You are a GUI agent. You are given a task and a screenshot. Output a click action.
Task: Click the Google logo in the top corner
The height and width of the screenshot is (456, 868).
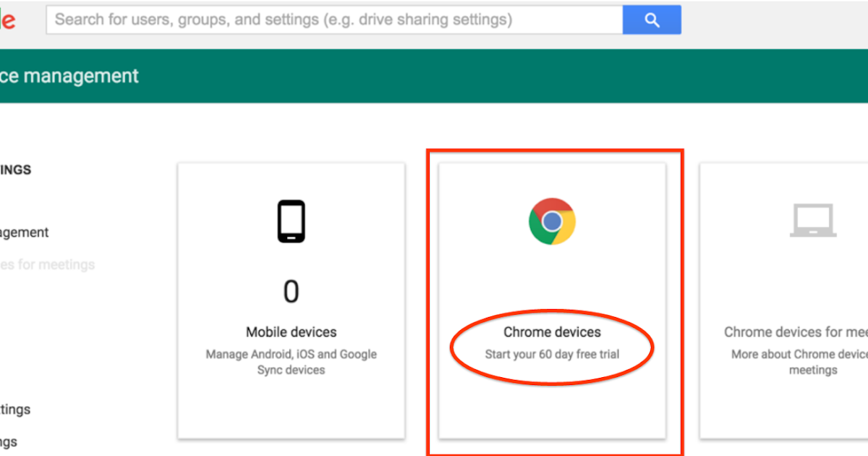tap(7, 20)
